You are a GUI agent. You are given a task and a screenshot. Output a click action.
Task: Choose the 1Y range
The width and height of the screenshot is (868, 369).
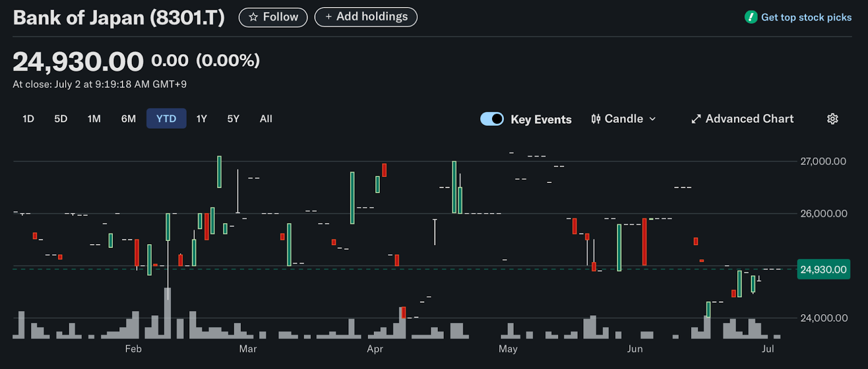pos(202,119)
